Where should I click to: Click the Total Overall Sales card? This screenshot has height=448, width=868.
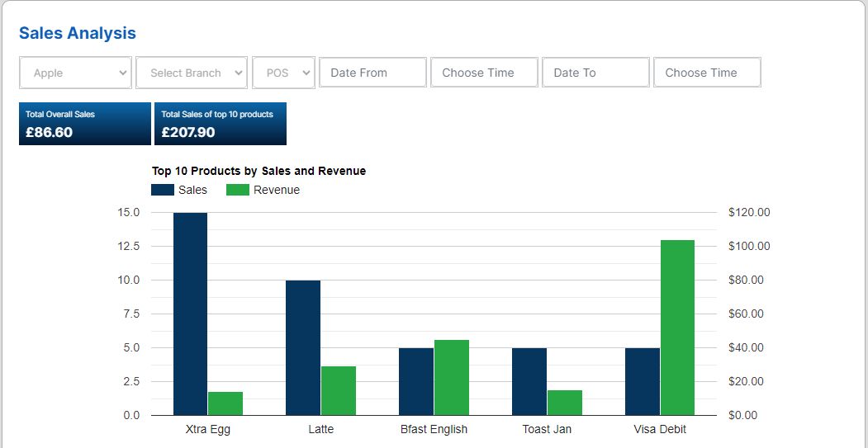pyautogui.click(x=85, y=124)
